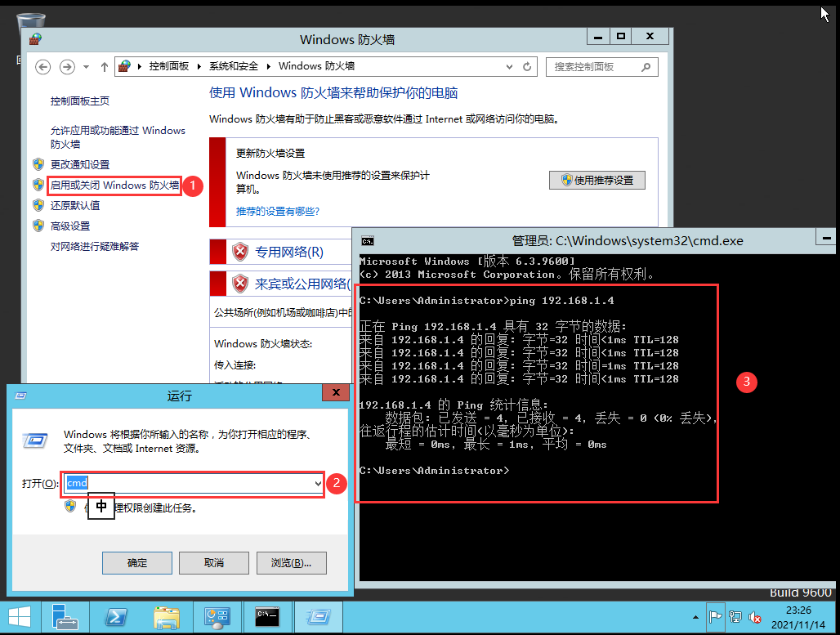Open File Explorer from taskbar
The height and width of the screenshot is (635, 840).
pyautogui.click(x=167, y=617)
